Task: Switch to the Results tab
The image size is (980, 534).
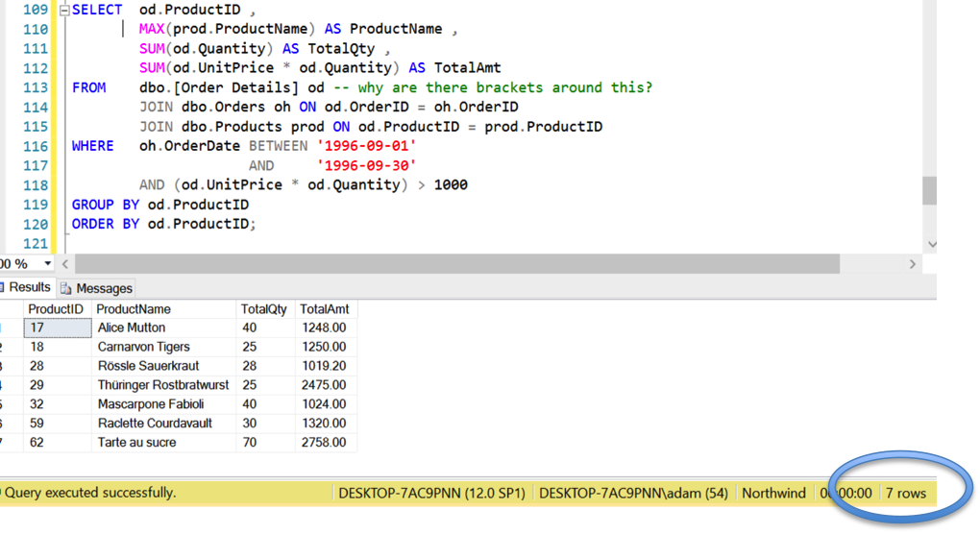Action: click(x=29, y=287)
